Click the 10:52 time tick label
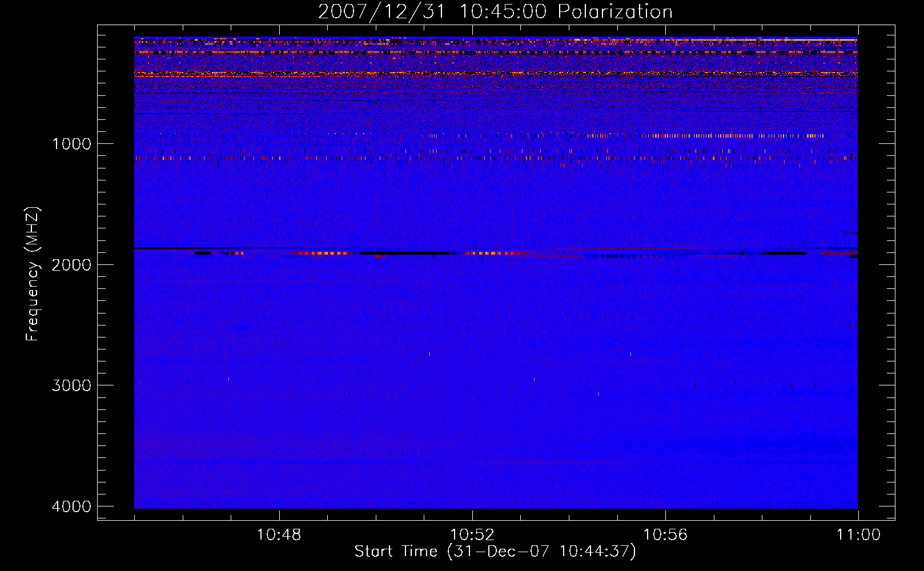This screenshot has height=571, width=924. tap(472, 535)
